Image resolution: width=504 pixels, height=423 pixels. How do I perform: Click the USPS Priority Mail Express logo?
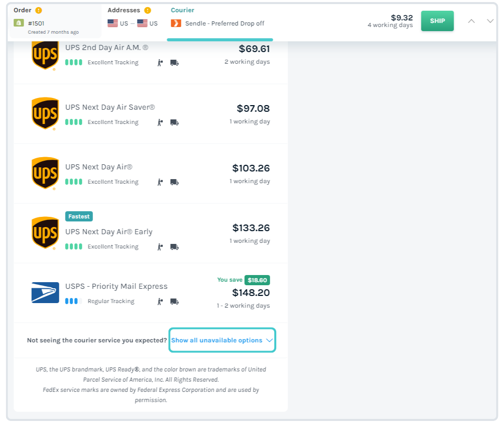pos(45,293)
